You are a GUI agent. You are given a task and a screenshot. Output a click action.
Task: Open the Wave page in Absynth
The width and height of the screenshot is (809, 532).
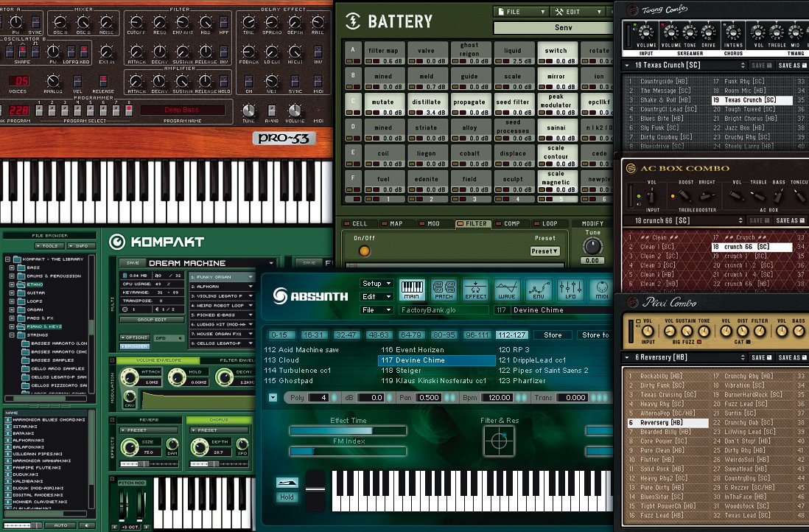(x=507, y=290)
